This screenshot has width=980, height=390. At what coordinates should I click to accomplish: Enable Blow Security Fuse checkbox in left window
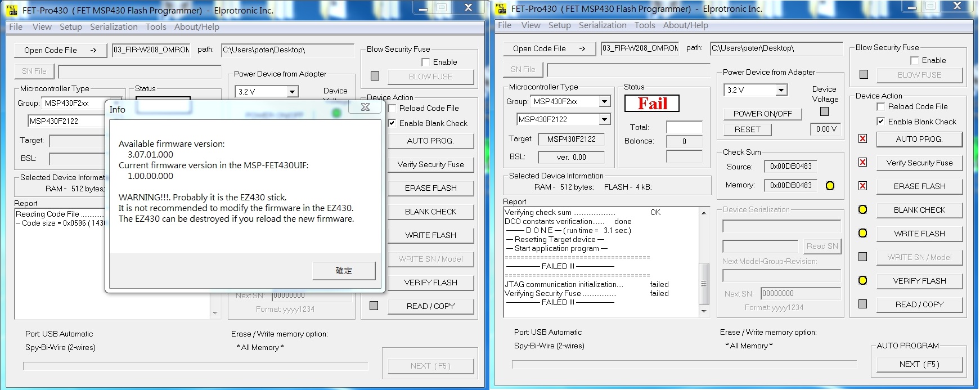tap(425, 62)
